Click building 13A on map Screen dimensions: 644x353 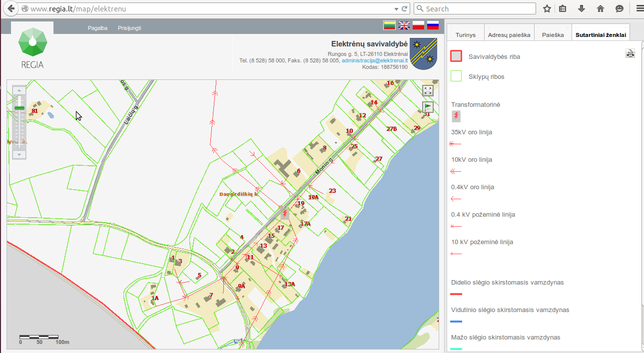pos(289,284)
